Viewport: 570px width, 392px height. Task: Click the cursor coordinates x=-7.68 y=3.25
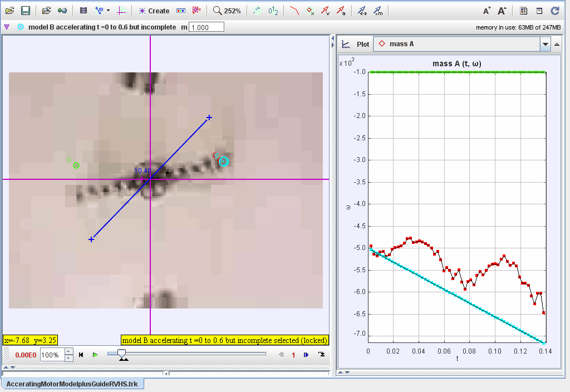pos(30,340)
